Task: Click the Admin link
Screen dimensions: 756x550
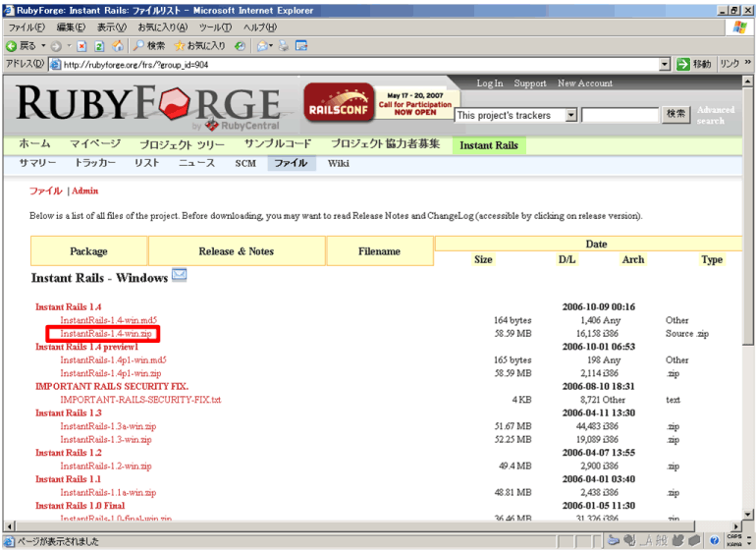Action: [x=85, y=191]
